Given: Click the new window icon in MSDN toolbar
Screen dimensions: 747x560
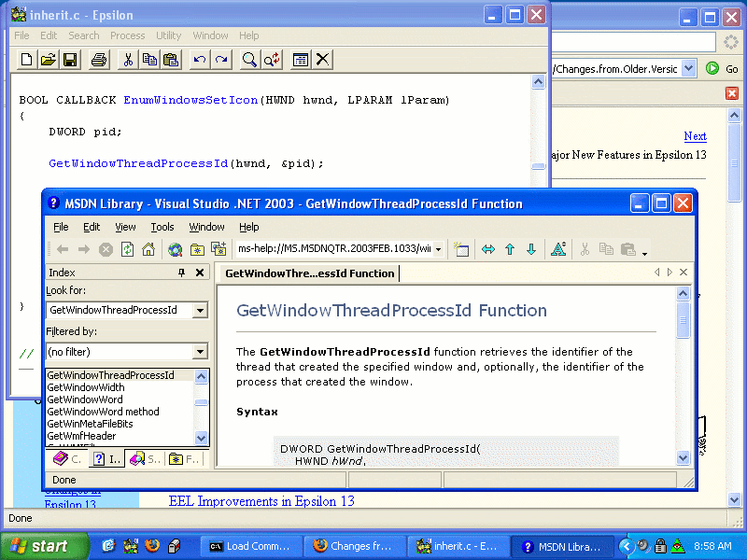Looking at the screenshot, I should (461, 249).
